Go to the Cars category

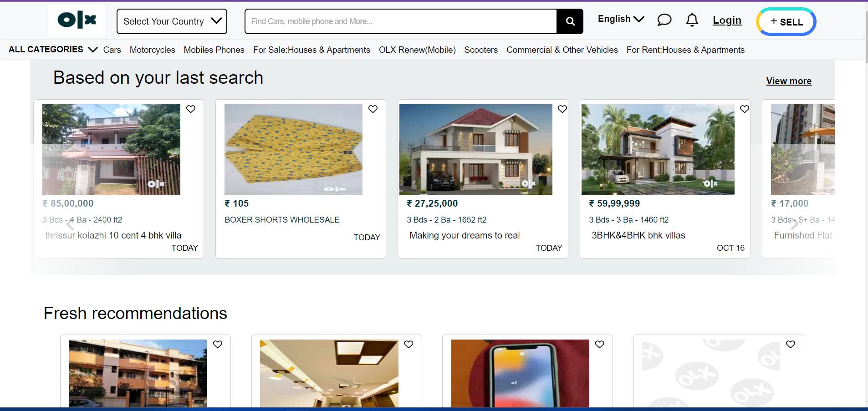click(112, 50)
